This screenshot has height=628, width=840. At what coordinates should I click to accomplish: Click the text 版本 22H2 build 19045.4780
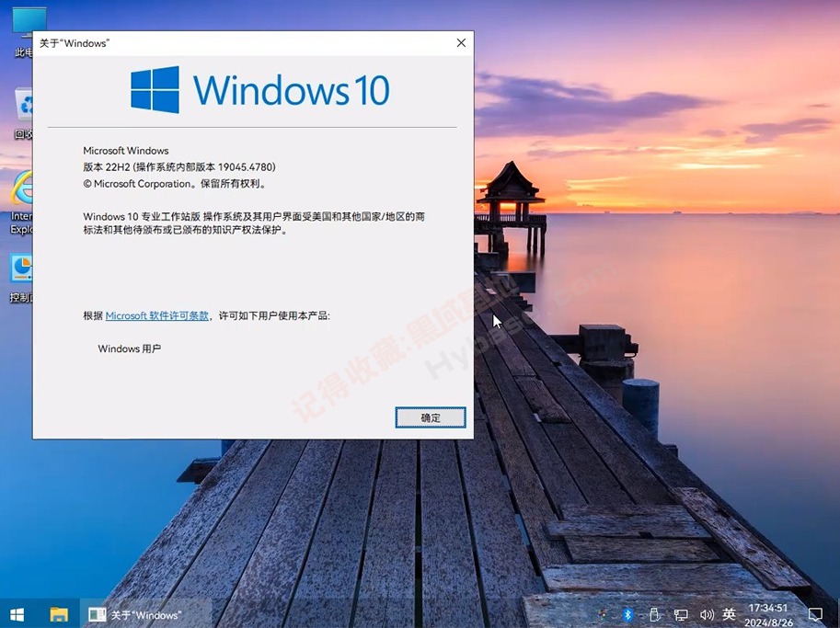point(179,167)
